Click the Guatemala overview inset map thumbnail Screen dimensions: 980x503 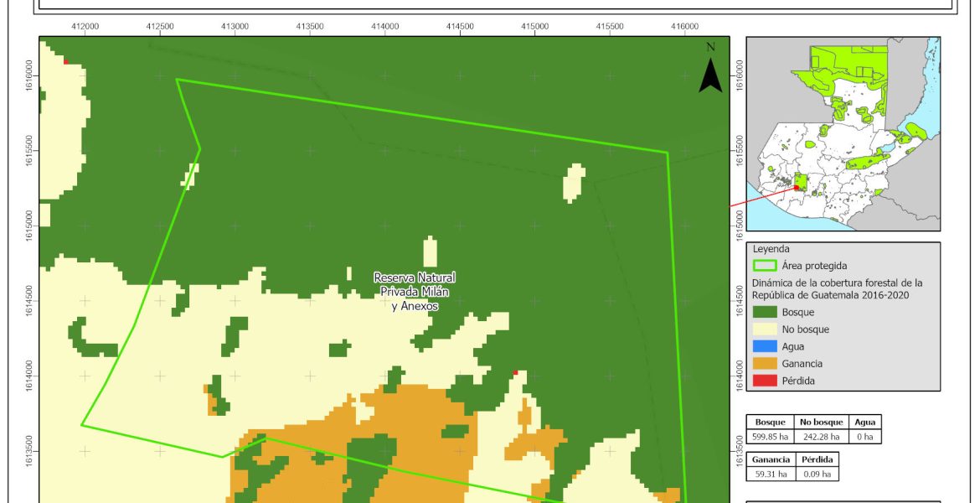843,134
